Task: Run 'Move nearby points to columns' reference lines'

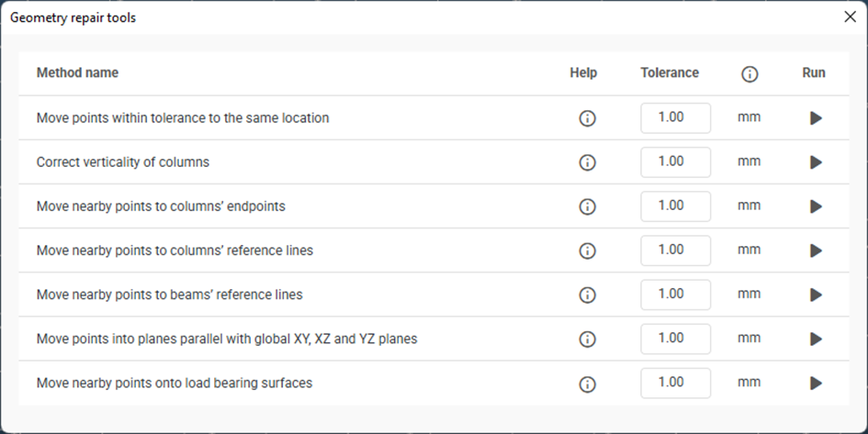Action: coord(816,250)
